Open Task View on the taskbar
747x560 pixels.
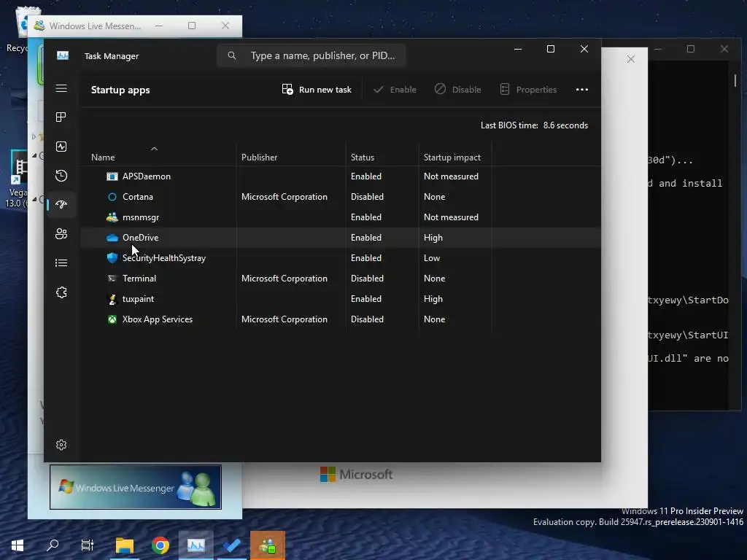pos(88,545)
